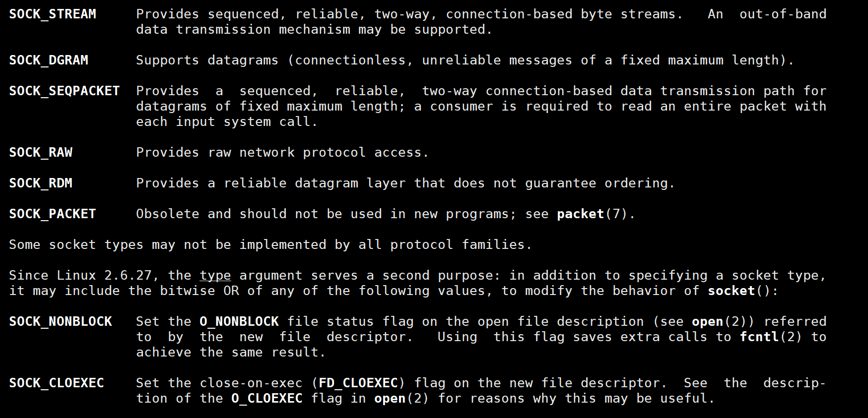Click the SOCK_STREAM heading
The height and width of the screenshot is (418, 868).
pos(53,14)
